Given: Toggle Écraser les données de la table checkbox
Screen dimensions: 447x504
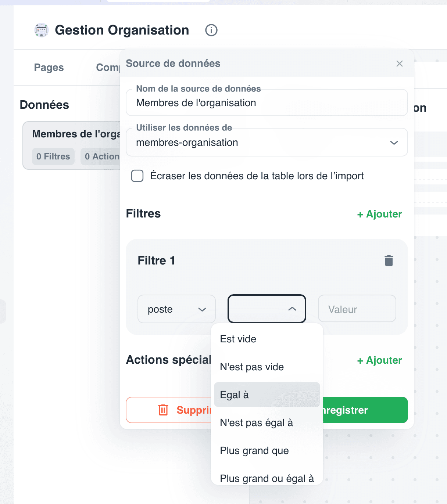Looking at the screenshot, I should [137, 176].
